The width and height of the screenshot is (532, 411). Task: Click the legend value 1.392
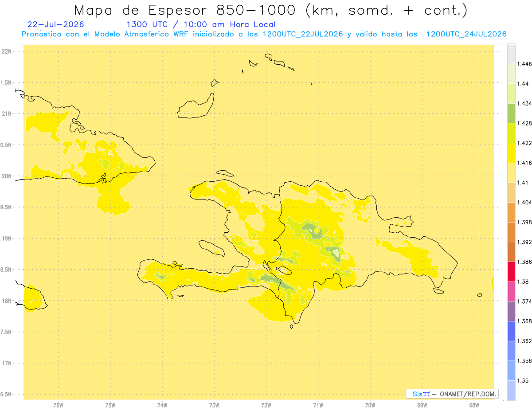525,242
